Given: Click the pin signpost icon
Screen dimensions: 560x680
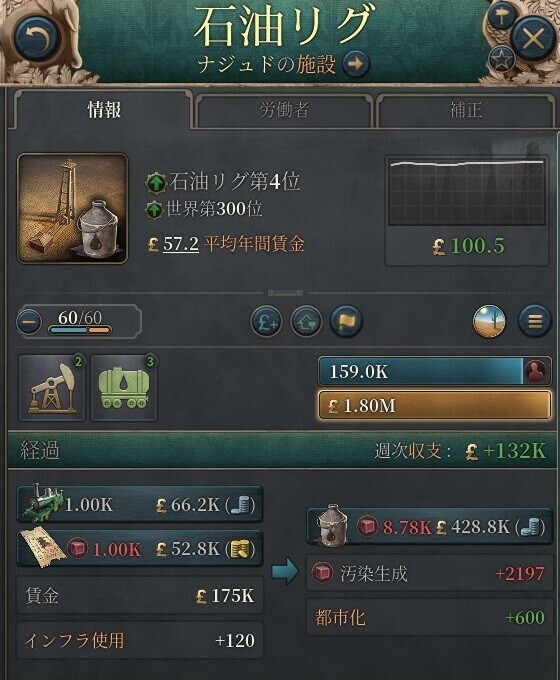Looking at the screenshot, I should [x=501, y=17].
